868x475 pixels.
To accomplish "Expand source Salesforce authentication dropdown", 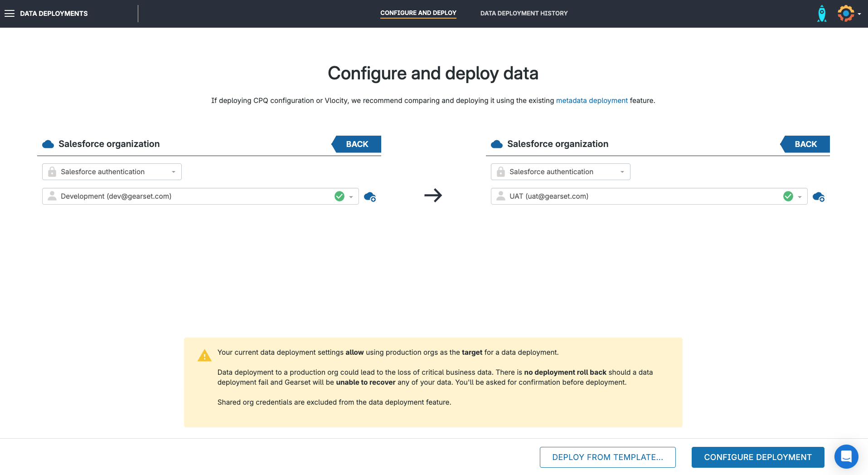I will (x=112, y=172).
